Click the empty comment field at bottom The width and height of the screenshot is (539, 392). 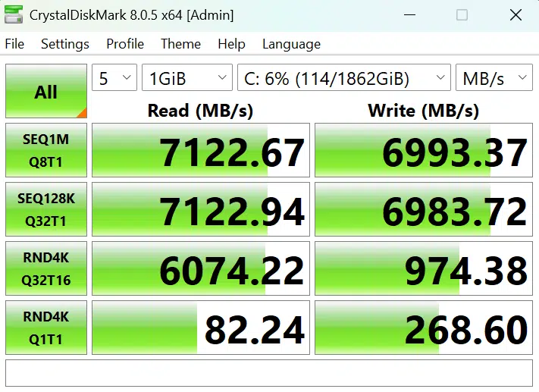tap(269, 373)
